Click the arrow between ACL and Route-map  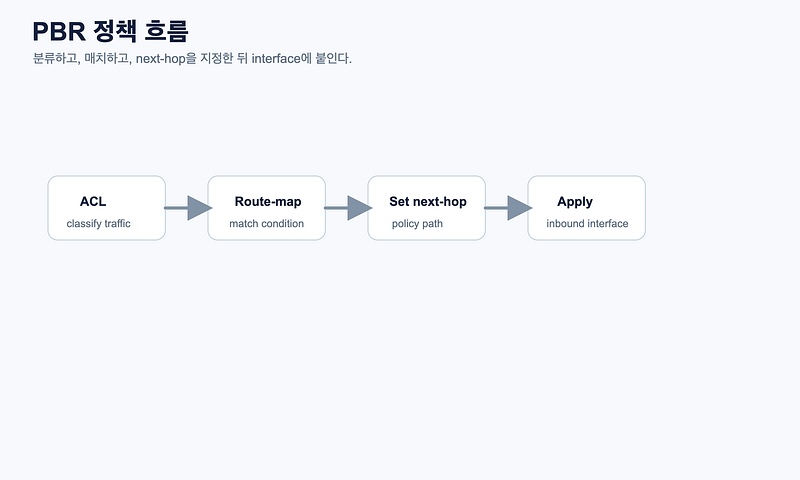tap(188, 208)
